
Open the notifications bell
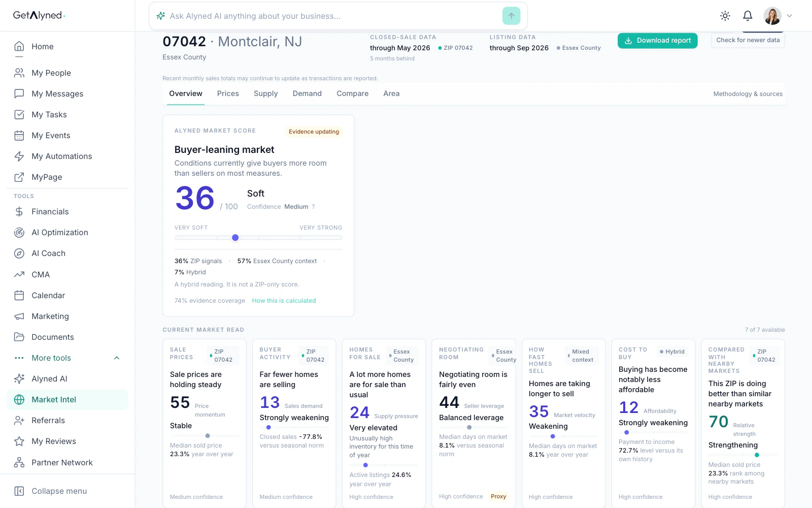(748, 16)
